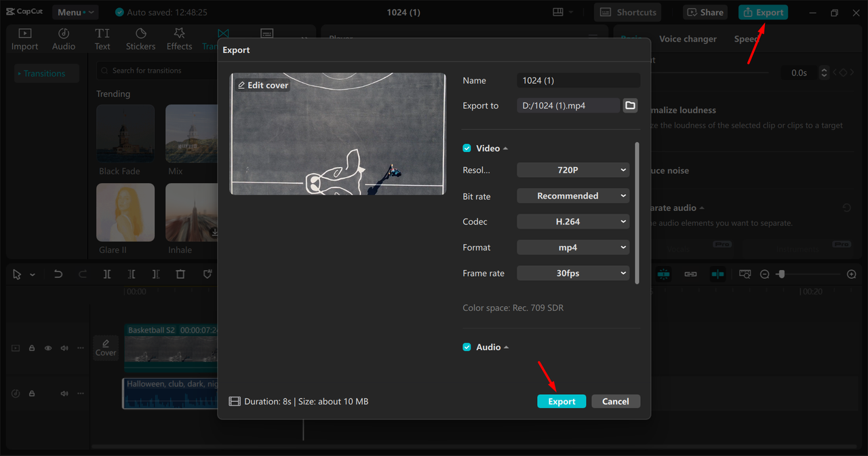Image resolution: width=868 pixels, height=456 pixels.
Task: Cancel the Export dialog
Action: 616,401
